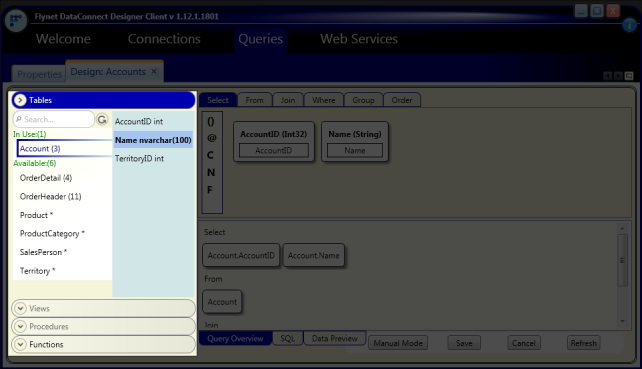Click the Account.Name select chip
This screenshot has height=369, width=642.
tap(313, 255)
